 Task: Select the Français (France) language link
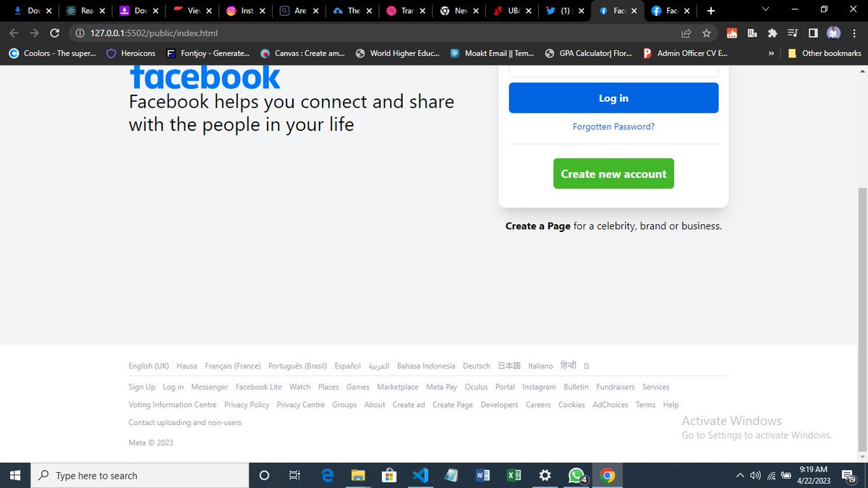coord(233,366)
